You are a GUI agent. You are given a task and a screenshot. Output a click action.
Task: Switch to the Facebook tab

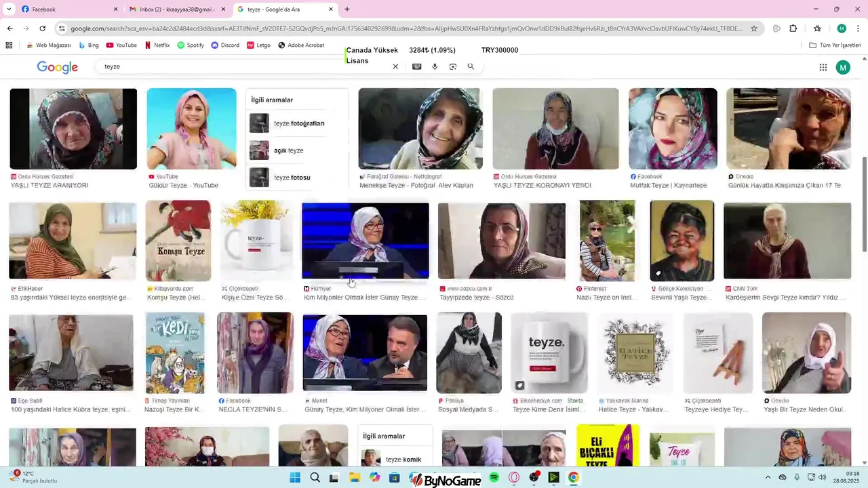pos(68,9)
